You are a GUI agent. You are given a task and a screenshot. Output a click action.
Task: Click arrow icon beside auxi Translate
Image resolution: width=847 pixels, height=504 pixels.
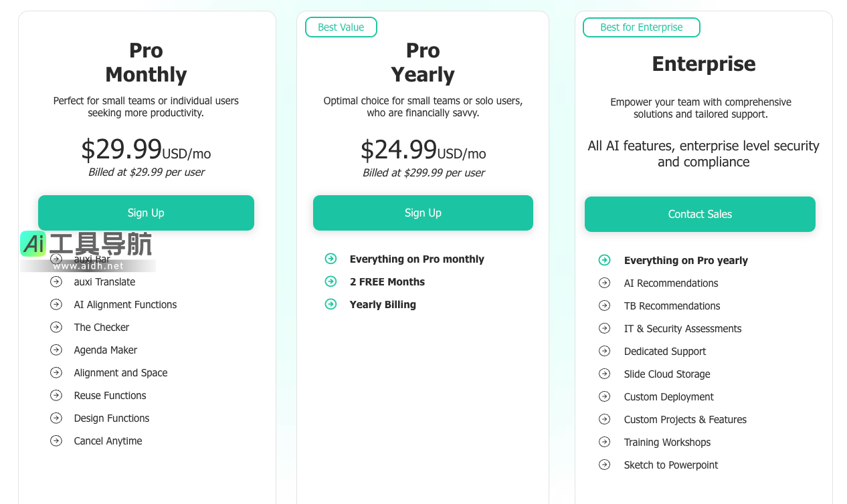click(56, 282)
